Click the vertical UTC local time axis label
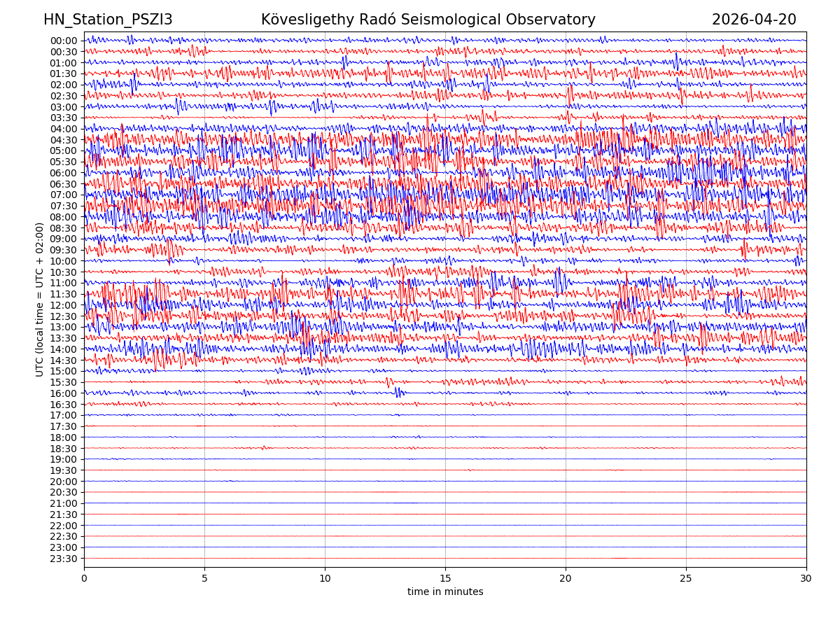Image resolution: width=840 pixels, height=630 pixels. point(40,300)
